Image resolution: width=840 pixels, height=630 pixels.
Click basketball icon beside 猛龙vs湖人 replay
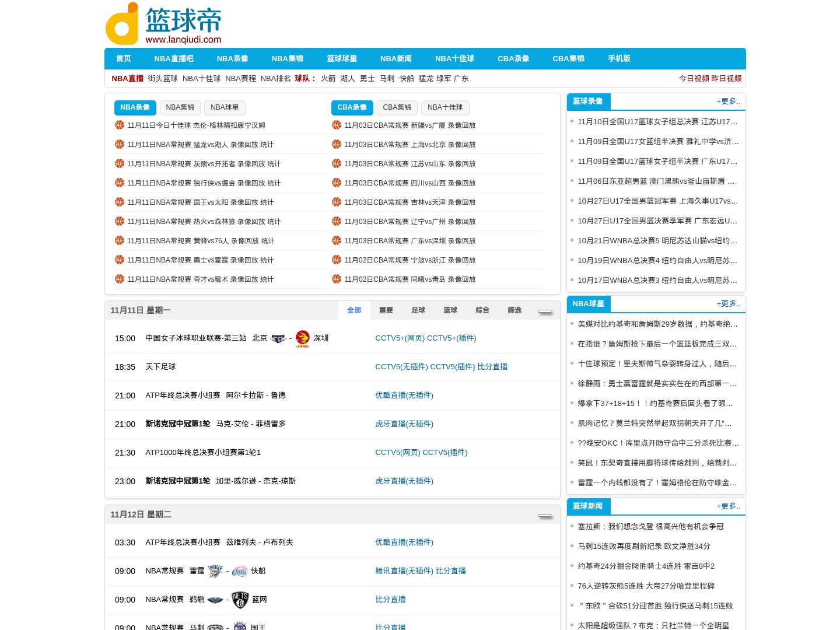120,144
